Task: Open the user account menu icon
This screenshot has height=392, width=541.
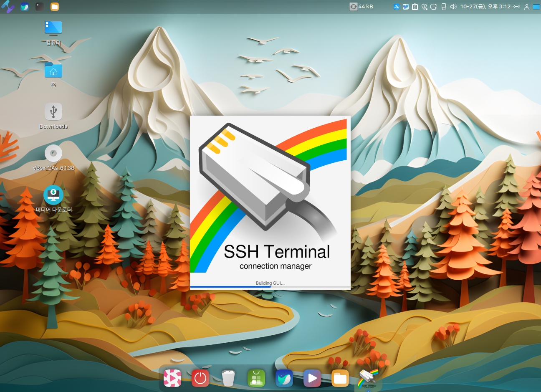Action: coord(527,7)
